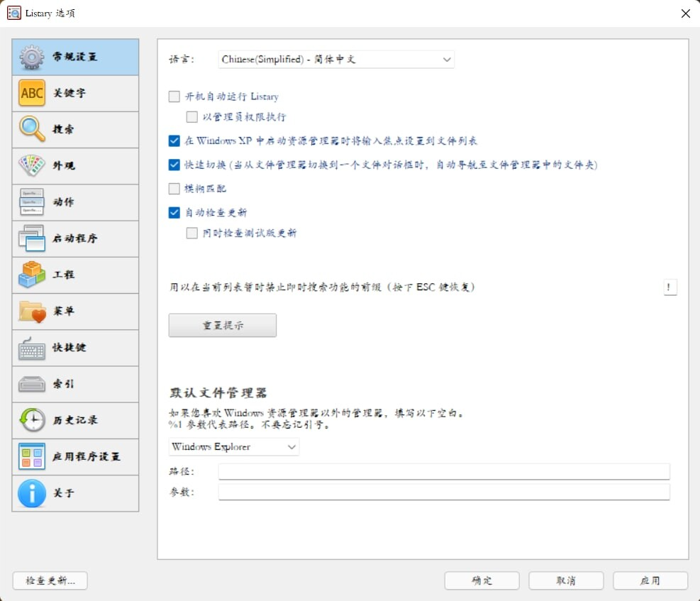Viewport: 700px width, 601px height.
Task: Enable 模糊匹配 checkbox
Action: [x=174, y=189]
